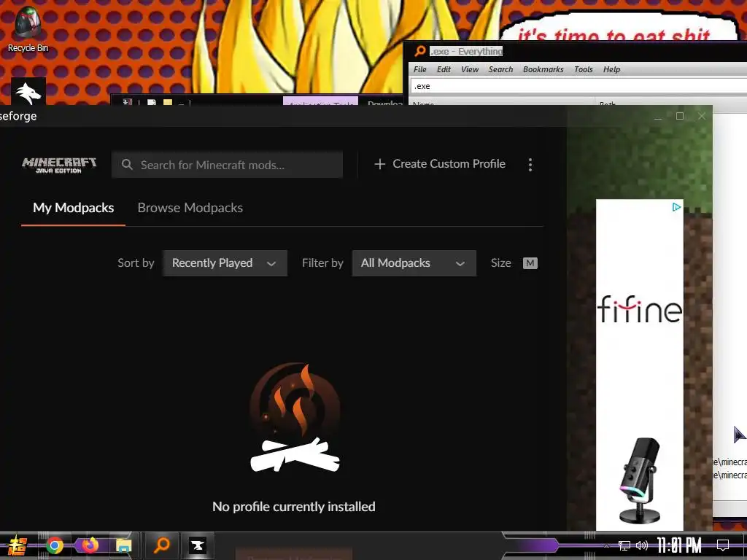Open the Filter by All Modpacks dropdown
Screen dimensions: 747x560
[414, 263]
